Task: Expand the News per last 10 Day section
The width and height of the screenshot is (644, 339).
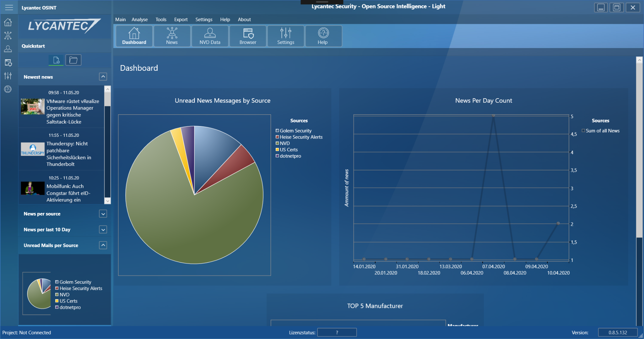Action: (x=103, y=229)
